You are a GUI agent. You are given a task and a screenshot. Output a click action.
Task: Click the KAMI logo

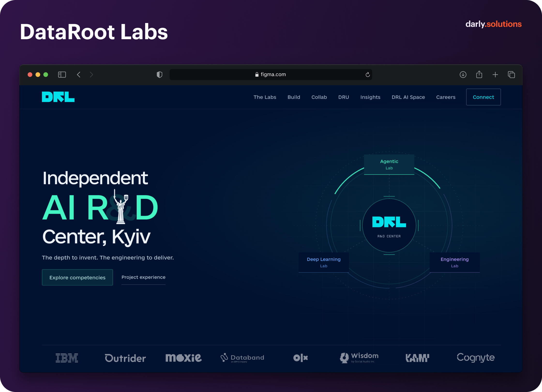[417, 358]
